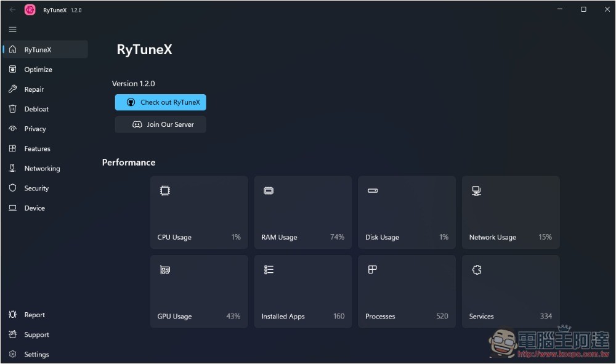616x364 pixels.
Task: Select Security in the sidebar
Action: click(x=45, y=188)
